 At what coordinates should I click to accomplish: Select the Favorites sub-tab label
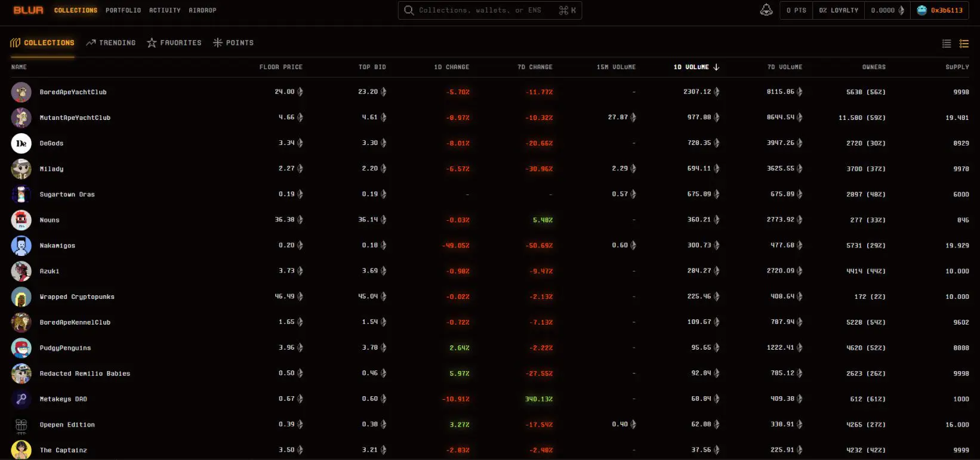point(181,43)
